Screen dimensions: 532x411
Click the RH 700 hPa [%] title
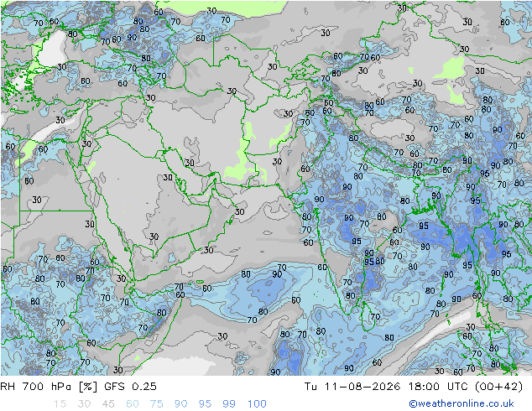point(49,386)
